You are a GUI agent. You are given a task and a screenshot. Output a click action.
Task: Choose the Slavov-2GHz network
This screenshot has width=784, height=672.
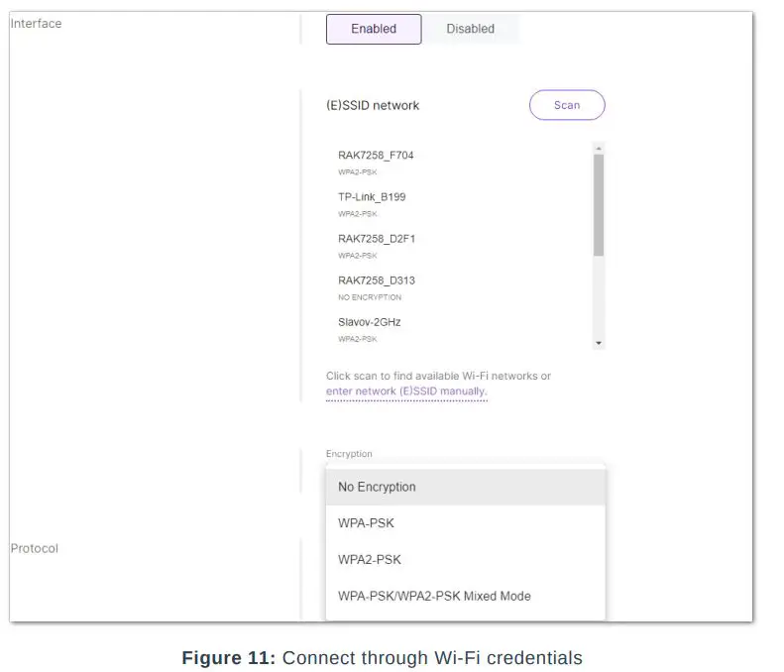[369, 322]
